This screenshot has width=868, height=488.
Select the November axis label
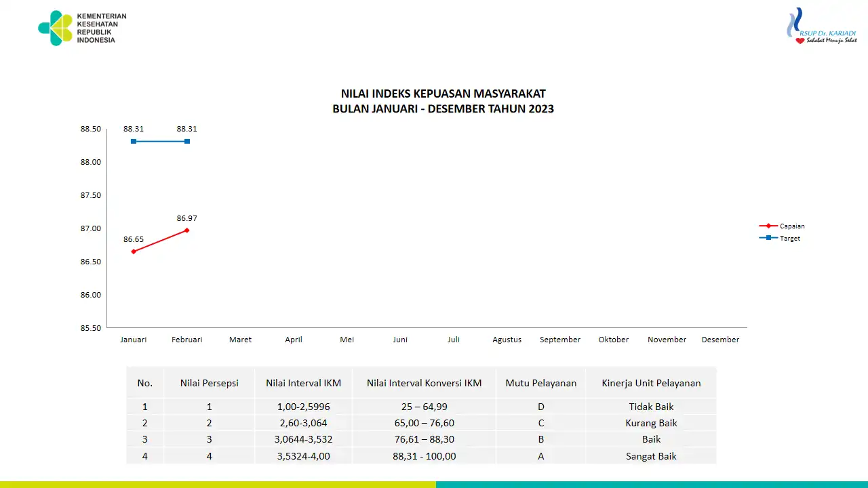click(667, 340)
